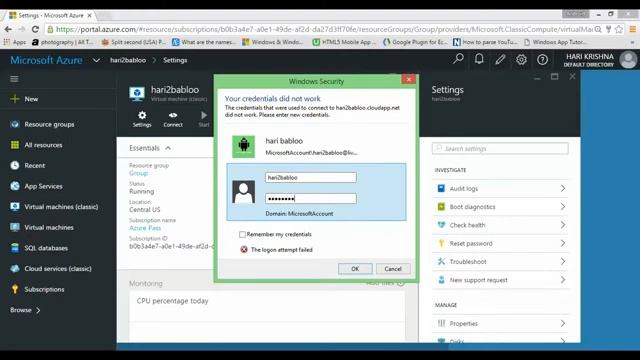Viewport: 640px width, 360px height.
Task: Select the hari babloo account tile
Action: click(x=316, y=146)
